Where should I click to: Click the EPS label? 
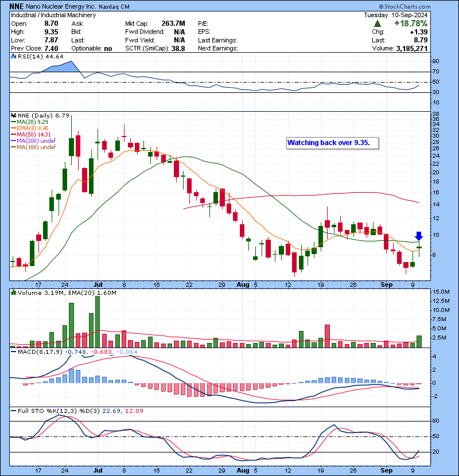204,32
